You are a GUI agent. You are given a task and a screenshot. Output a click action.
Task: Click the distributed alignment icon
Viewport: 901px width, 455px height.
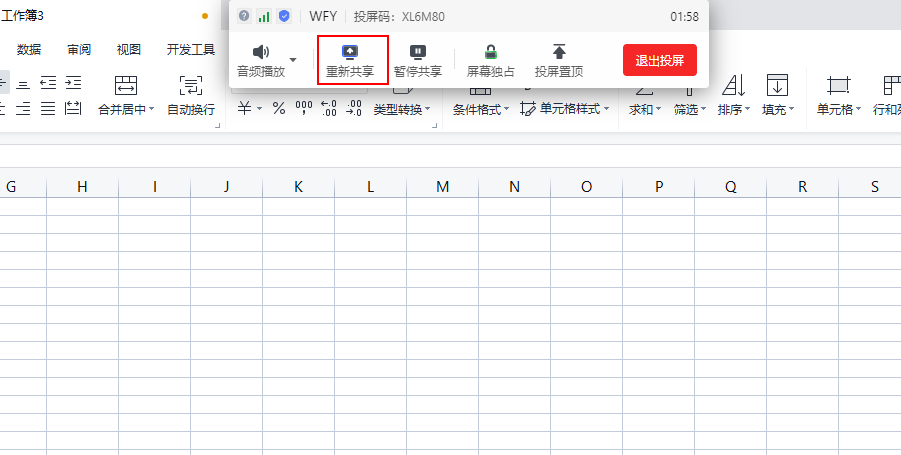pyautogui.click(x=73, y=108)
